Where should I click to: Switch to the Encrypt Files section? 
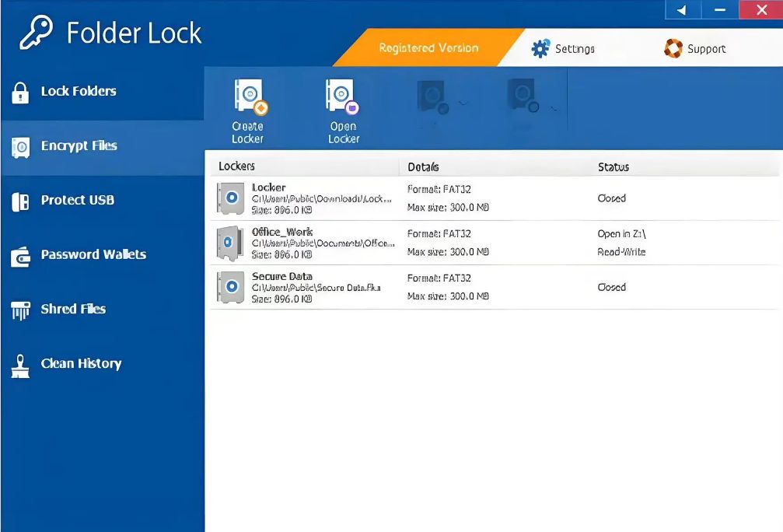(102, 146)
